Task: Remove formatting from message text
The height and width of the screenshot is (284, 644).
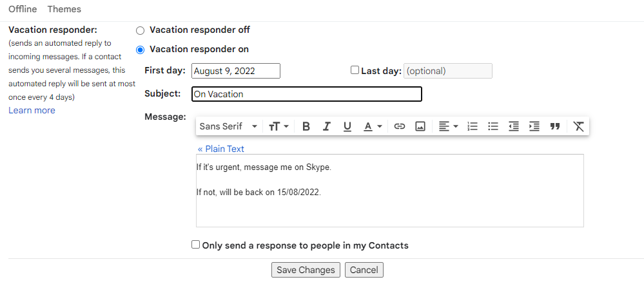Action: [x=579, y=127]
